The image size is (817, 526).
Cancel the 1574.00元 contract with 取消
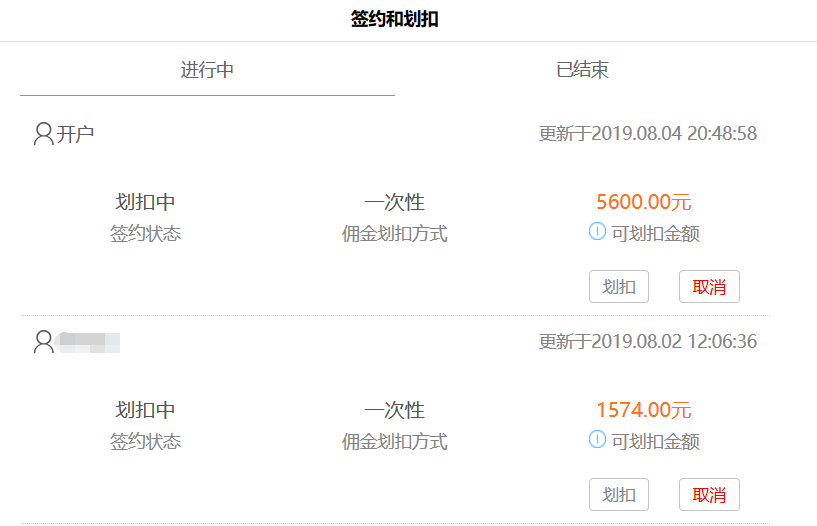[709, 494]
